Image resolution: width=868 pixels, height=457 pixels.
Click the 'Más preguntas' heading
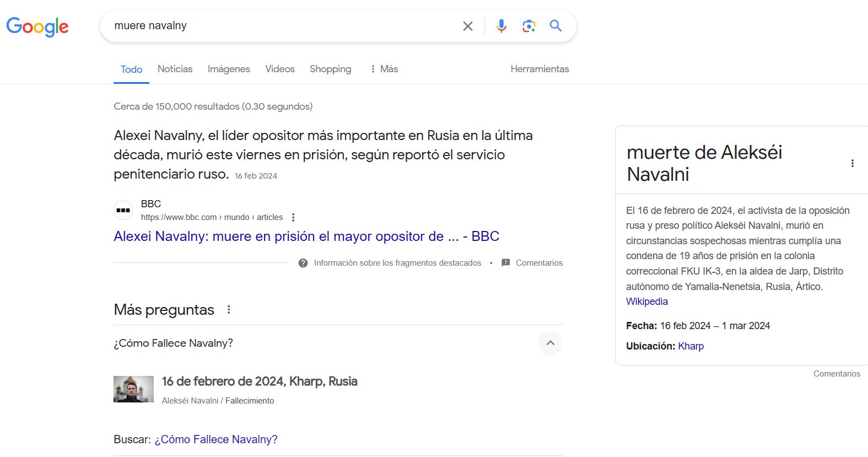(164, 310)
